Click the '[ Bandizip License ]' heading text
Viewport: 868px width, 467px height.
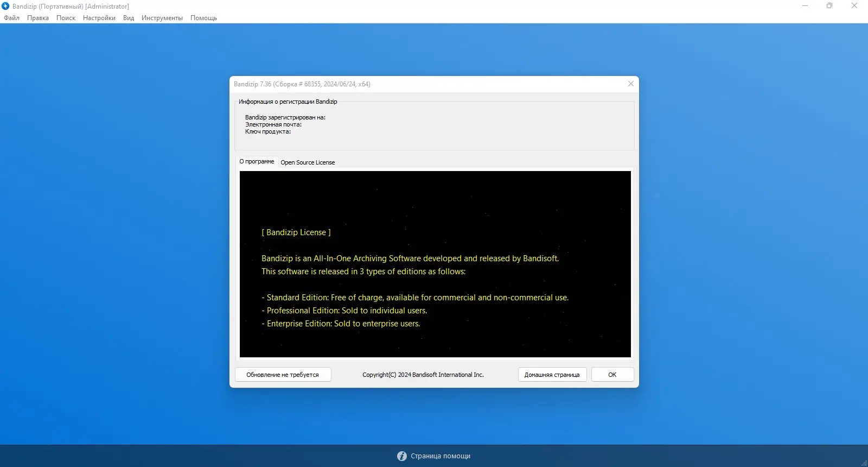coord(296,232)
